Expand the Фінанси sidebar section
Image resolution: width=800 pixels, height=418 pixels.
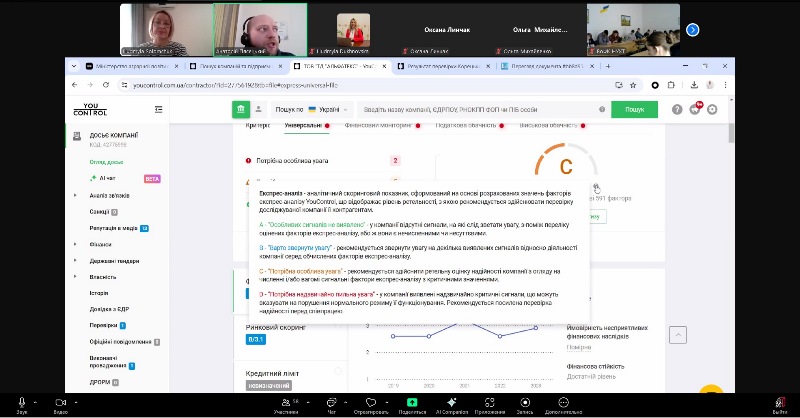pyautogui.click(x=100, y=244)
